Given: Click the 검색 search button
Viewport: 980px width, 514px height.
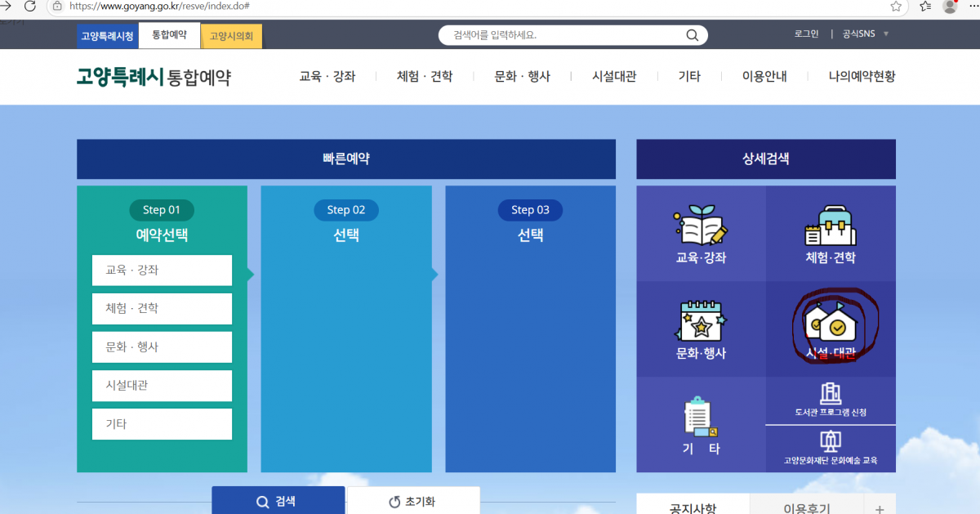Looking at the screenshot, I should [x=278, y=500].
